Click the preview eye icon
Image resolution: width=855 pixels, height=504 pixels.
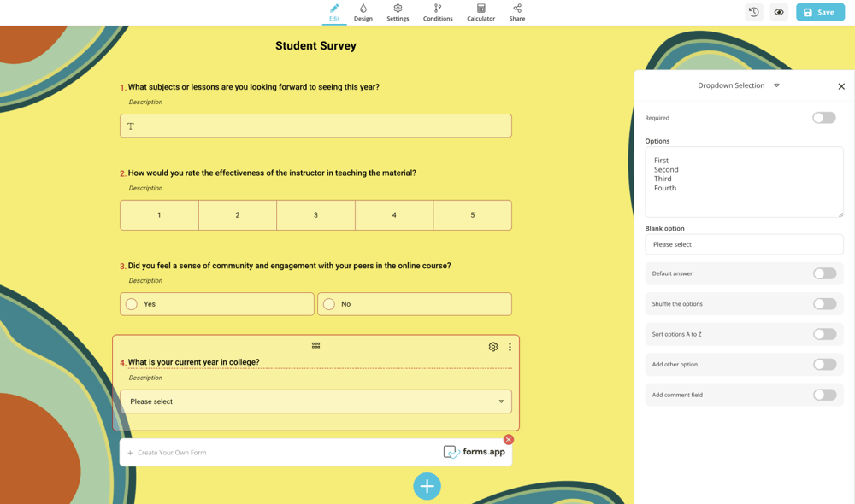tap(779, 12)
